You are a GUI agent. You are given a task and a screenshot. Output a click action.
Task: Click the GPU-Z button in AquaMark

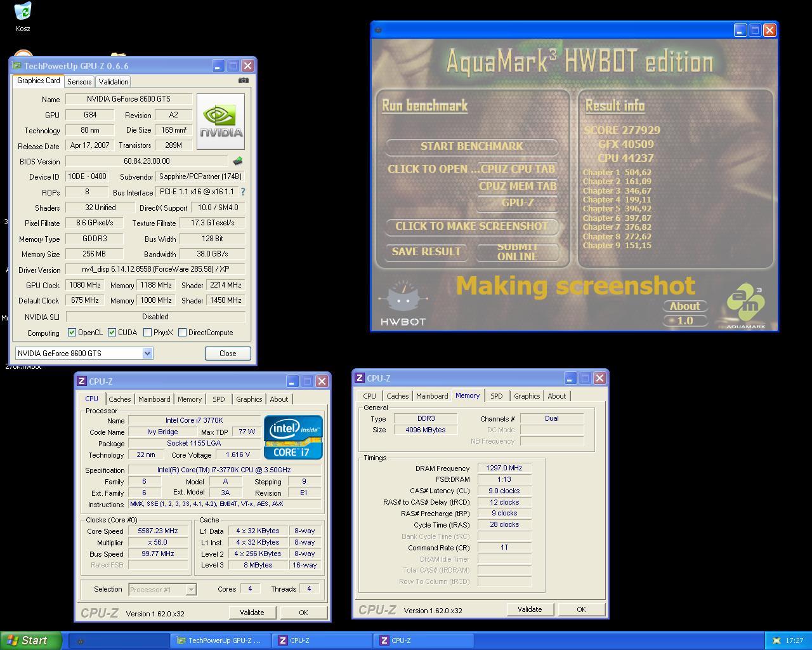pyautogui.click(x=518, y=203)
